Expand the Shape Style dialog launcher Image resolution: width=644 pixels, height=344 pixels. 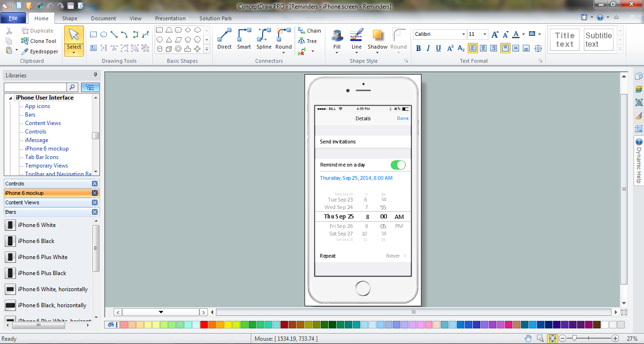pos(406,61)
